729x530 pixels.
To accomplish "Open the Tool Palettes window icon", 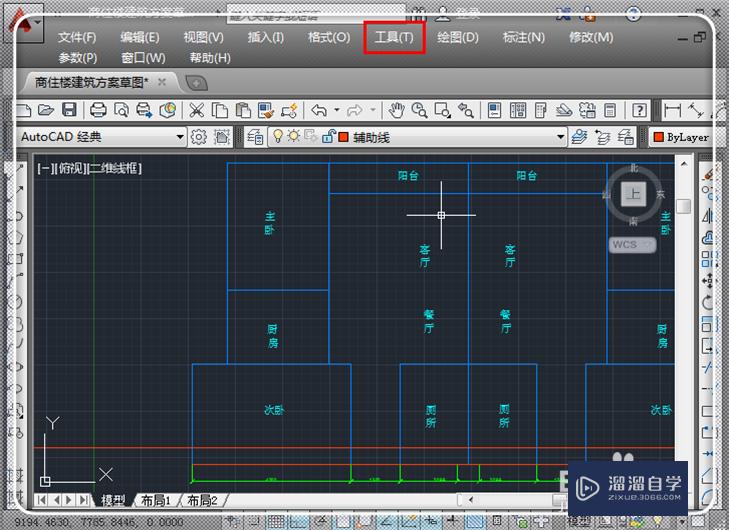I will coord(541,110).
